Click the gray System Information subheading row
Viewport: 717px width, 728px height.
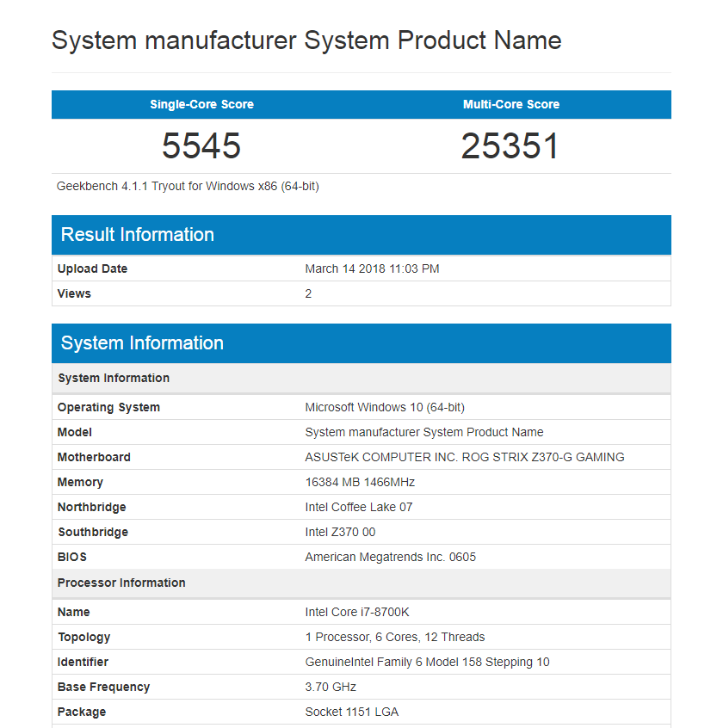point(362,378)
